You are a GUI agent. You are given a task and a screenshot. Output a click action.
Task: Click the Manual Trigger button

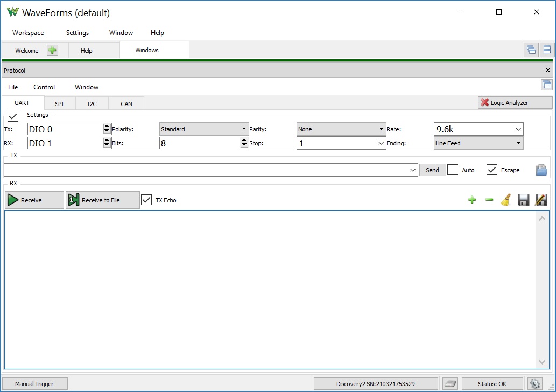pos(34,384)
